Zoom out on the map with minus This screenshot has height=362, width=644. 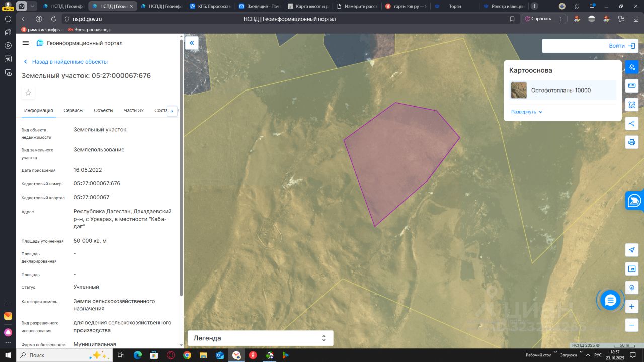click(632, 325)
